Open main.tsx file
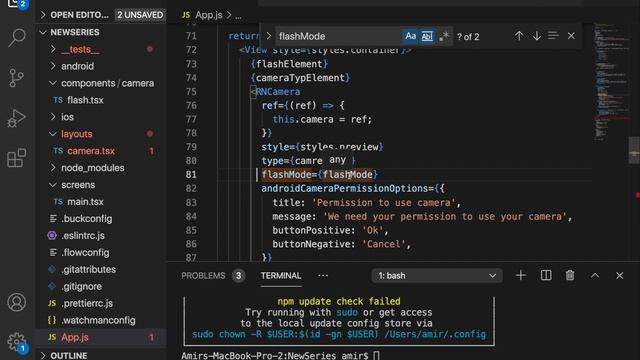Screen dimensions: 640x360 102,202
